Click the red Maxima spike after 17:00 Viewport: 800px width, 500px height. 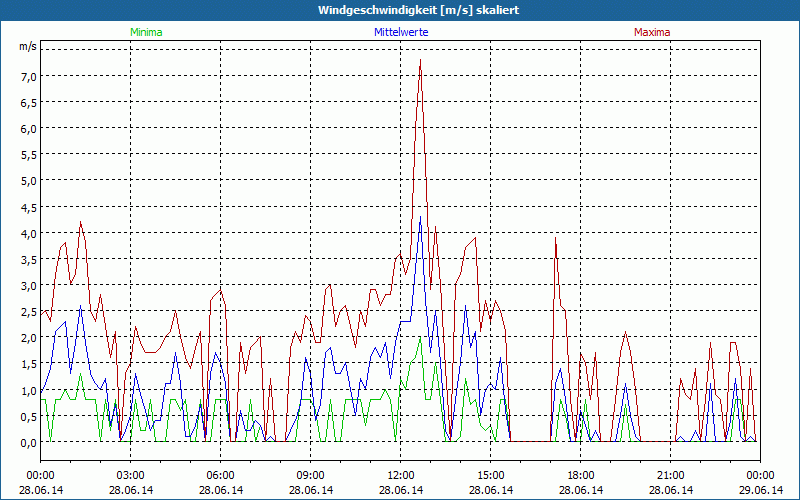(x=556, y=238)
